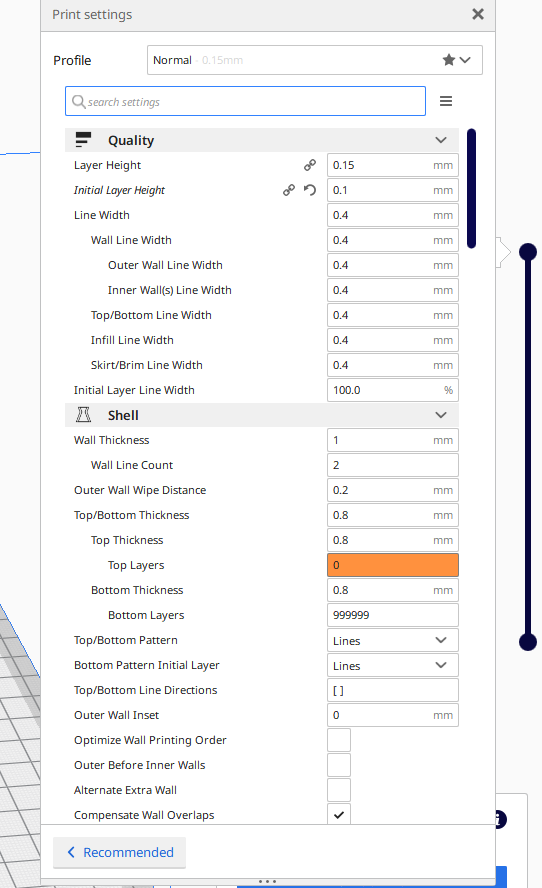Edit the Bottom Thickness value field
Screen dimensions: 542x888
[x=392, y=590]
